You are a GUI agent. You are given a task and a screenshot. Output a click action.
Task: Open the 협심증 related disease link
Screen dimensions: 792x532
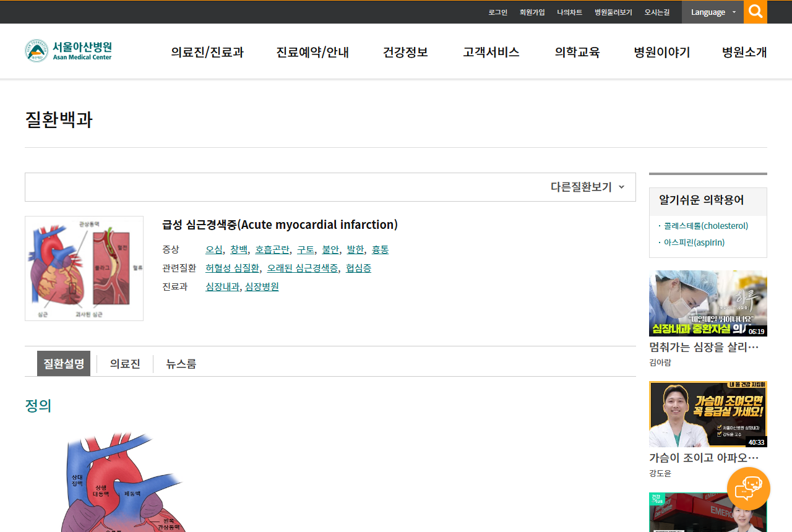click(x=359, y=268)
